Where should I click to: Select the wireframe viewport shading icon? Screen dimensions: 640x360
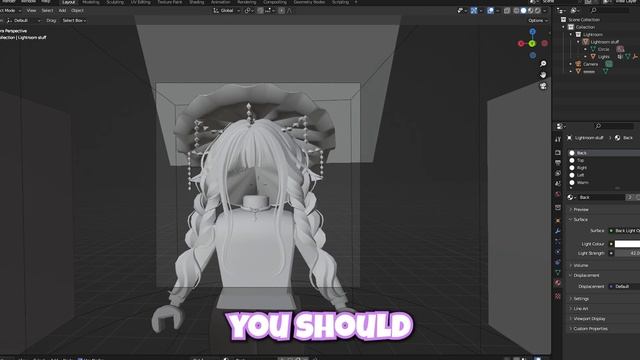coord(516,11)
